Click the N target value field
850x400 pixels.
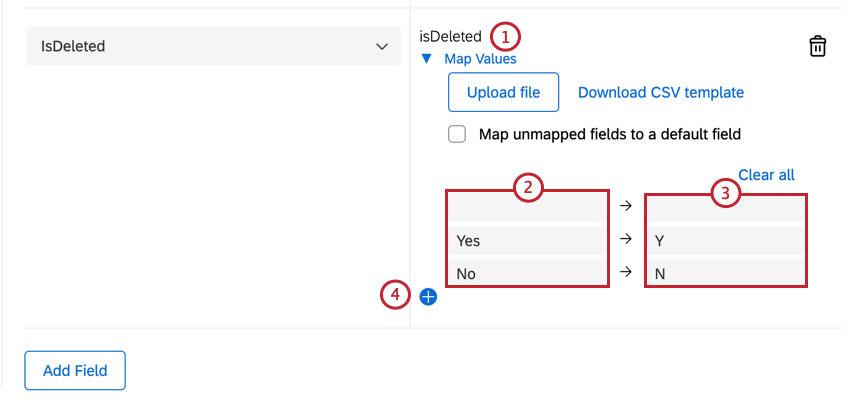coord(726,272)
